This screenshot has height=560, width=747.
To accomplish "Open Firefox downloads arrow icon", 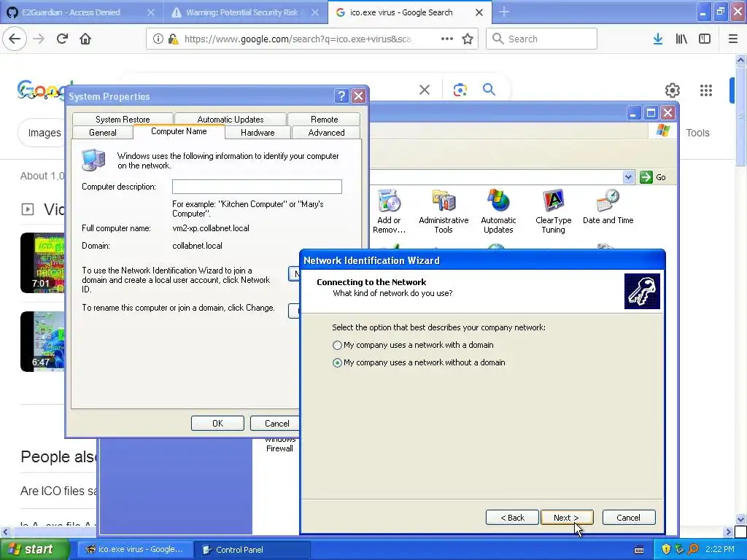I will (657, 39).
